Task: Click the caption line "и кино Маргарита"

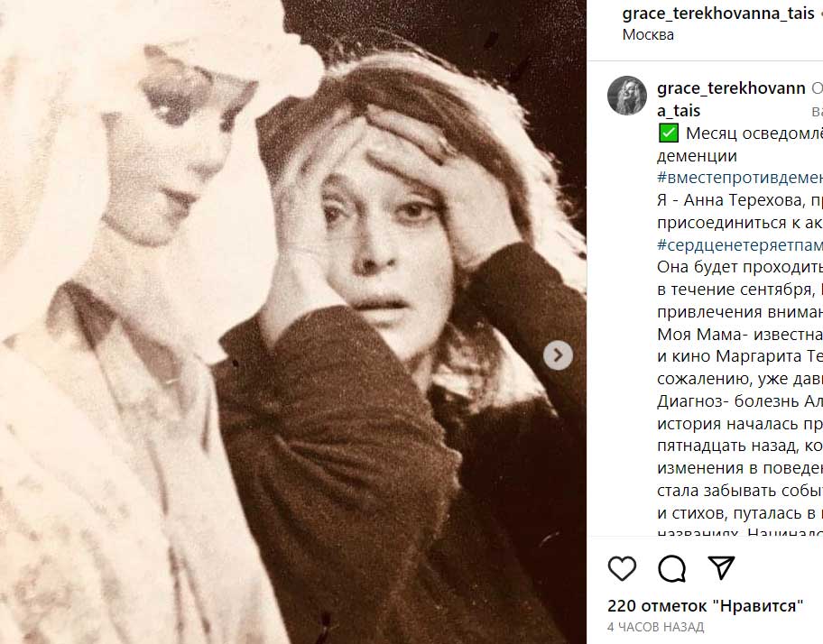Action: [x=740, y=356]
